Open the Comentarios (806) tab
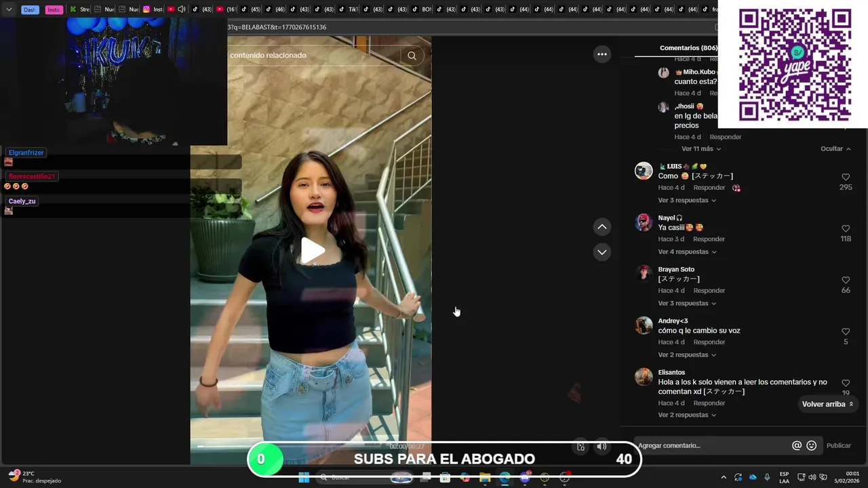The height and width of the screenshot is (488, 868). point(688,48)
